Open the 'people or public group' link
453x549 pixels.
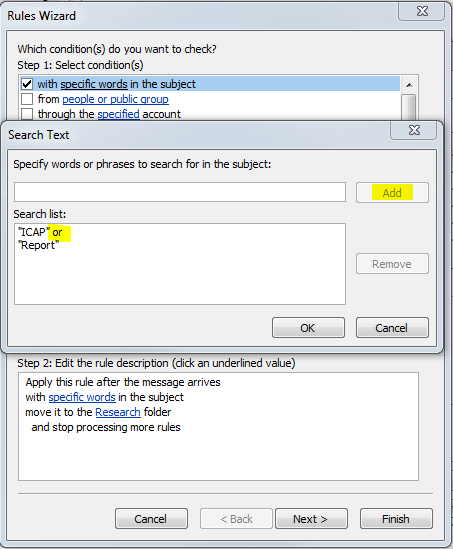pyautogui.click(x=116, y=99)
